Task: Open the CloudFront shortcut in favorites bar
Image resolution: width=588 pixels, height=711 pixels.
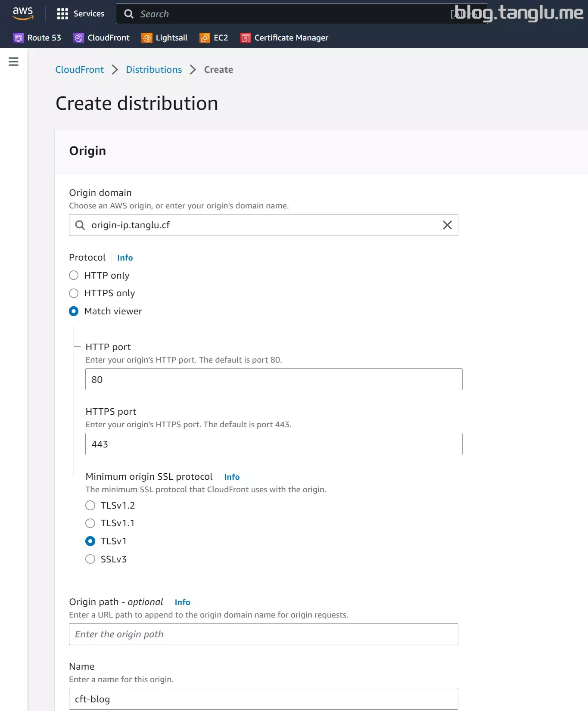Action: [x=102, y=38]
